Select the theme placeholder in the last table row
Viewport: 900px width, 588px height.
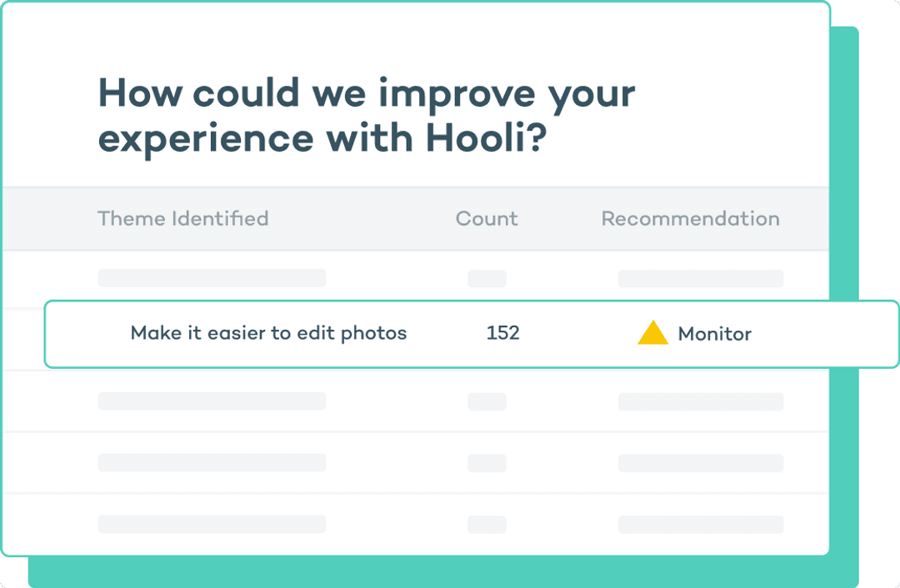pos(212,524)
